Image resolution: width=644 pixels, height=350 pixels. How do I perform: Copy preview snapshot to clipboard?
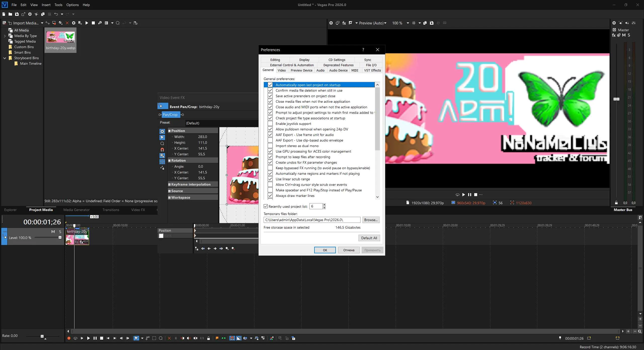(425, 23)
